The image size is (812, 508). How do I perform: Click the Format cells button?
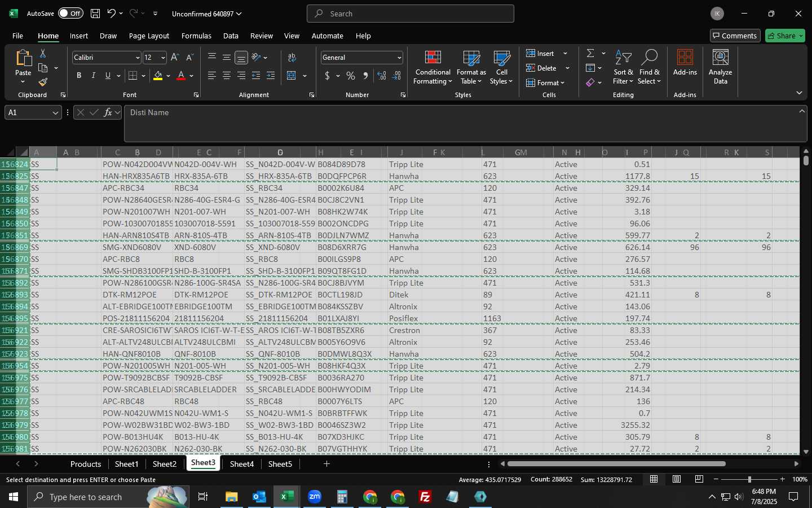point(545,82)
